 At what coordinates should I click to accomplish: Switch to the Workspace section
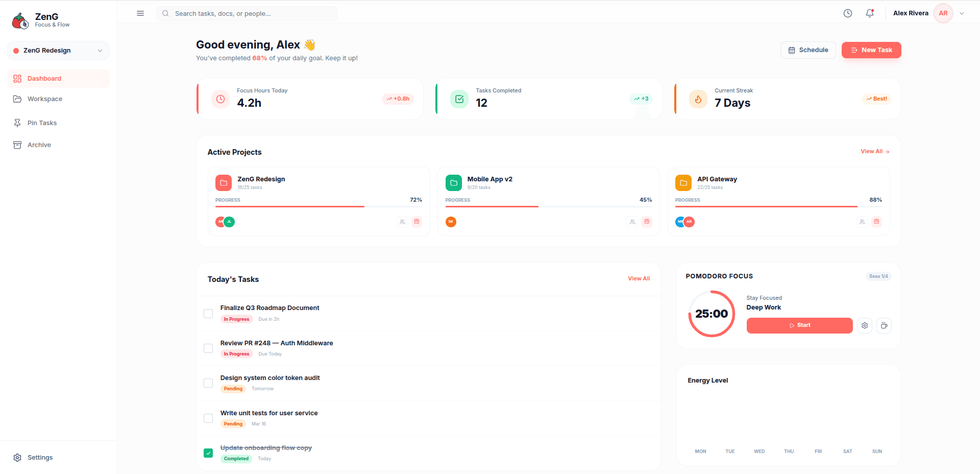pyautogui.click(x=45, y=99)
